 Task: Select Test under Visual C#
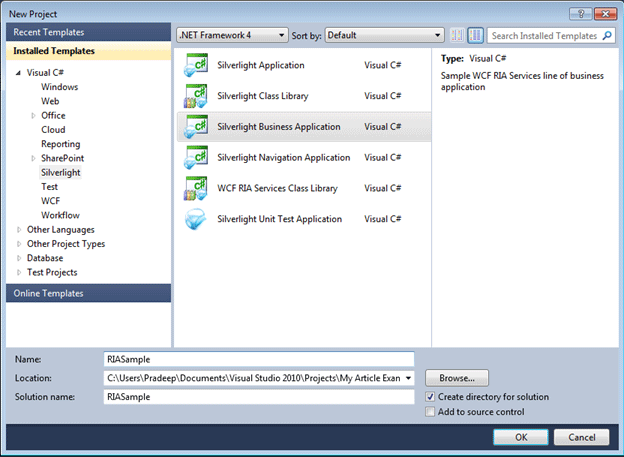[49, 187]
